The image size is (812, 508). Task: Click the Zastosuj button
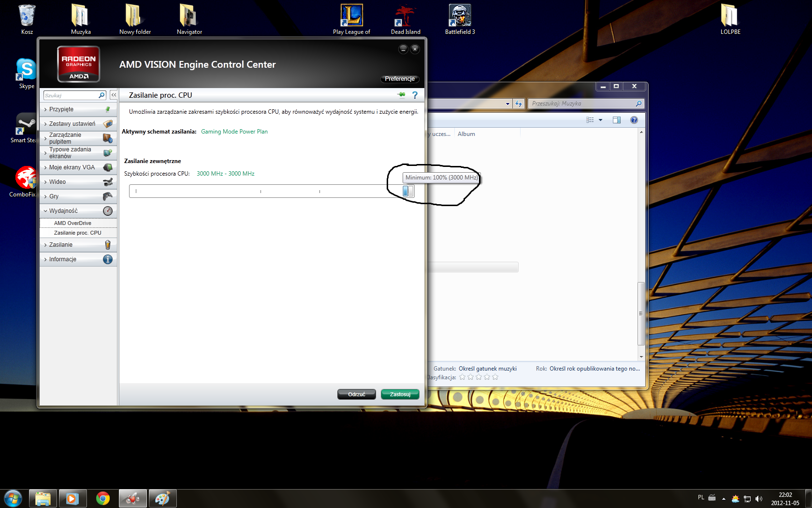400,394
